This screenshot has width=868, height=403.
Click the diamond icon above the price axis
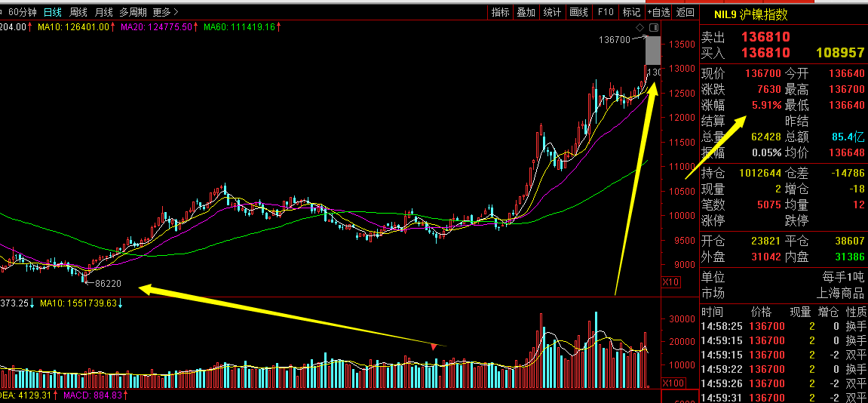pos(640,27)
